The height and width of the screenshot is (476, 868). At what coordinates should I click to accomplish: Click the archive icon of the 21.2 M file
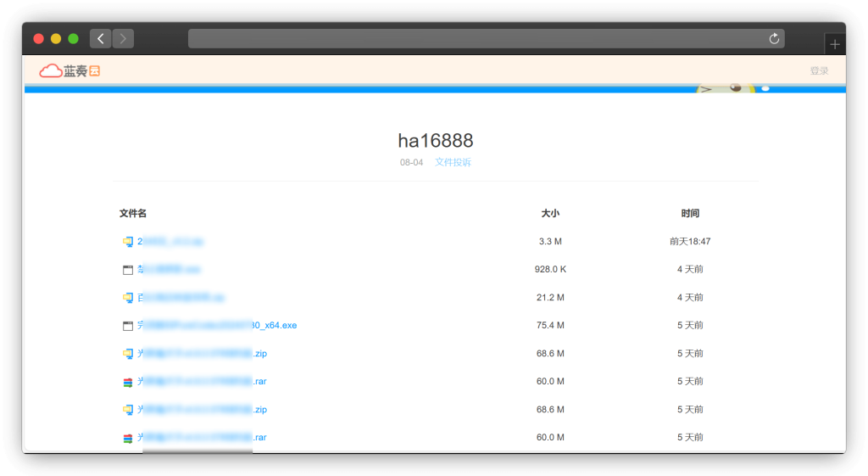tap(128, 298)
